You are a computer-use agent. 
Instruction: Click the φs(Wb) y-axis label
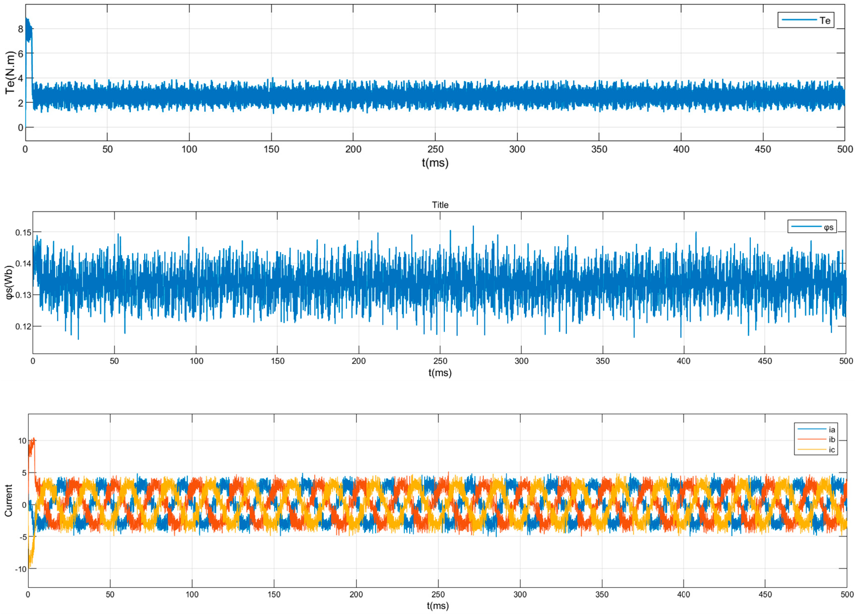[9, 282]
